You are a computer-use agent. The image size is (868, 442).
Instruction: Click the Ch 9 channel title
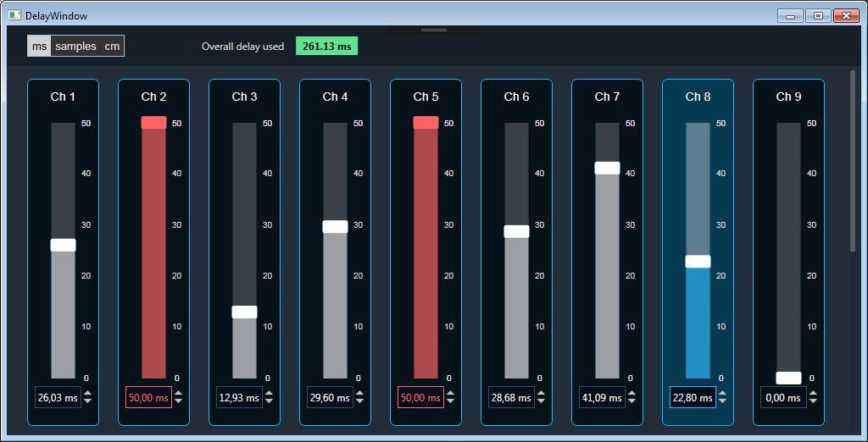click(x=789, y=97)
